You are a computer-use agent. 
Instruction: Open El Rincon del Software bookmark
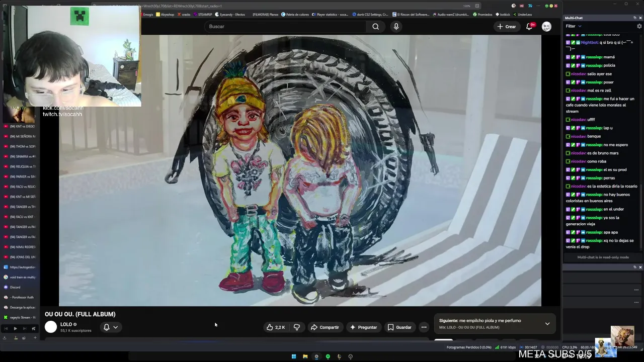tap(410, 15)
